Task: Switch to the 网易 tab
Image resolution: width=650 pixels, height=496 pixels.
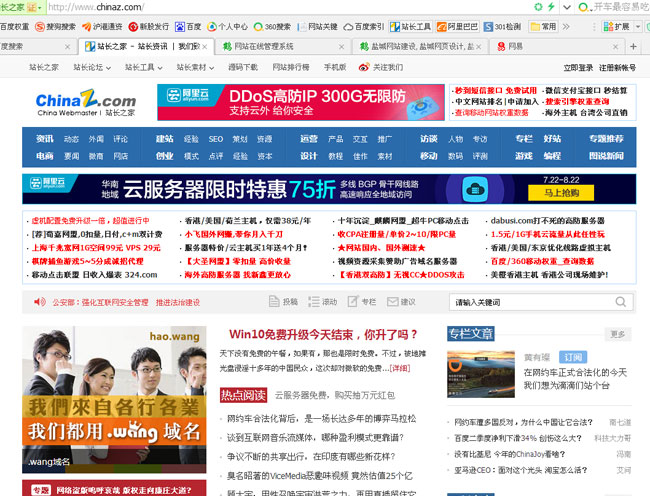Action: pyautogui.click(x=556, y=46)
